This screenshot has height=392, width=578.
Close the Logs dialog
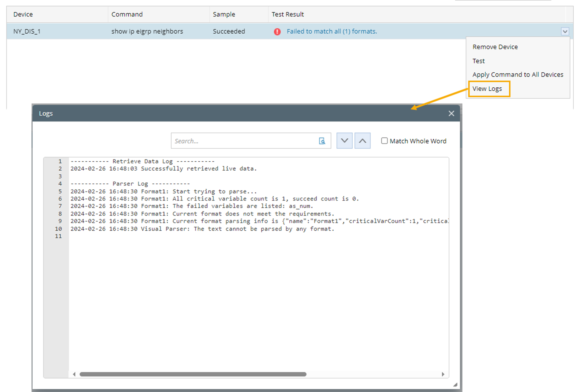tap(451, 114)
